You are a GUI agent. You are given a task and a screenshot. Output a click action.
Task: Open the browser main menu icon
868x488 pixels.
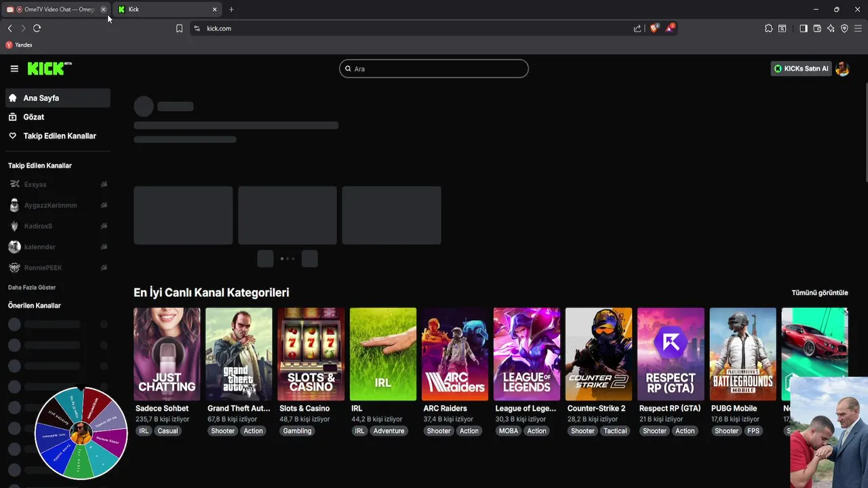[858, 28]
